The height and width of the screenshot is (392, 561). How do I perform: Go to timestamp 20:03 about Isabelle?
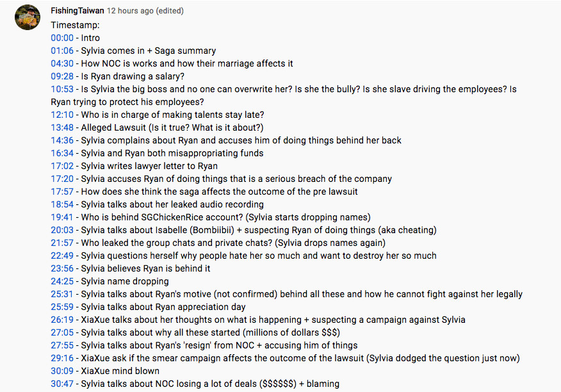coord(62,230)
